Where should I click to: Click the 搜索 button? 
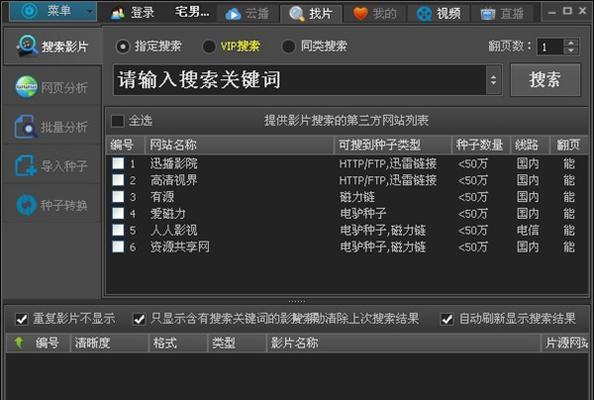545,80
